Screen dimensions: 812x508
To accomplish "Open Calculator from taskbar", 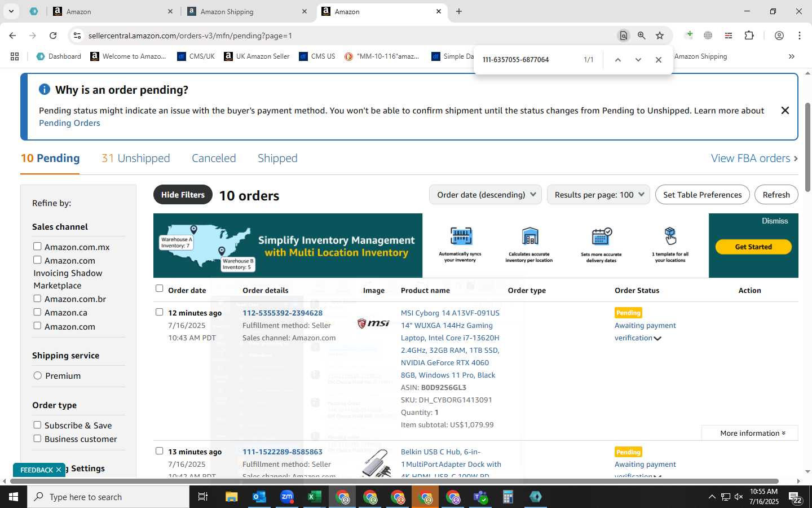I will pos(508,497).
